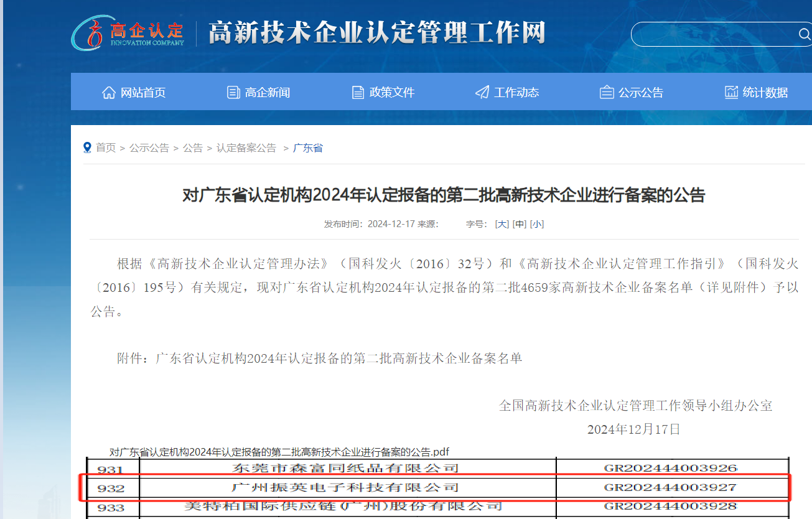Click the magnifier icon in the search bar
Viewport: 812px width, 519px height.
(x=805, y=34)
